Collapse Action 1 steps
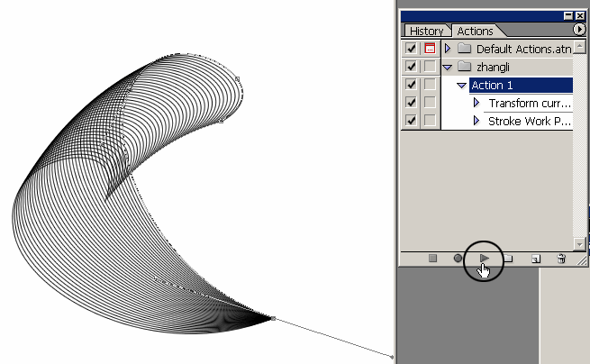Image resolution: width=590 pixels, height=364 pixels. pos(462,86)
